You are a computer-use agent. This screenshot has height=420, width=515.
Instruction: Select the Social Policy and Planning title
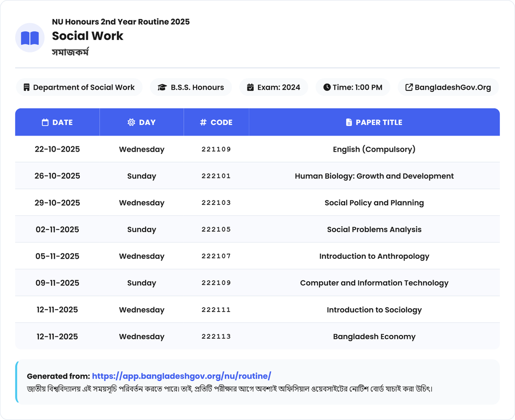(x=374, y=203)
